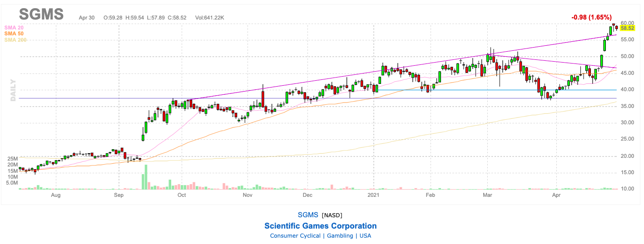Click the tall mid-September volume spike bar

coord(145,177)
